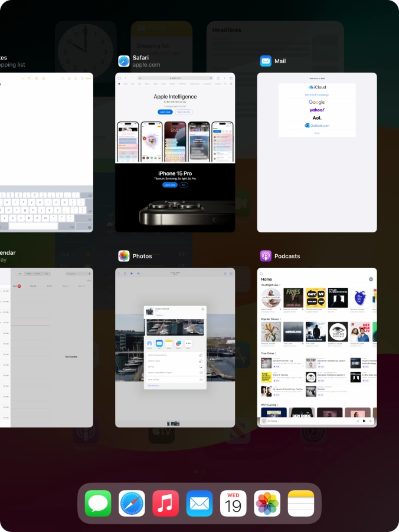
Task: Open Messages from the dock
Action: point(98,504)
